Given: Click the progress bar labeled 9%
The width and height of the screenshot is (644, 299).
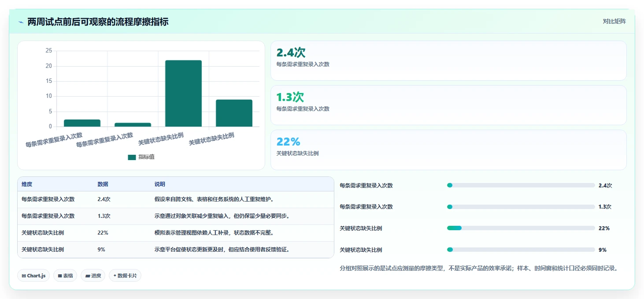Looking at the screenshot, I should click(521, 250).
